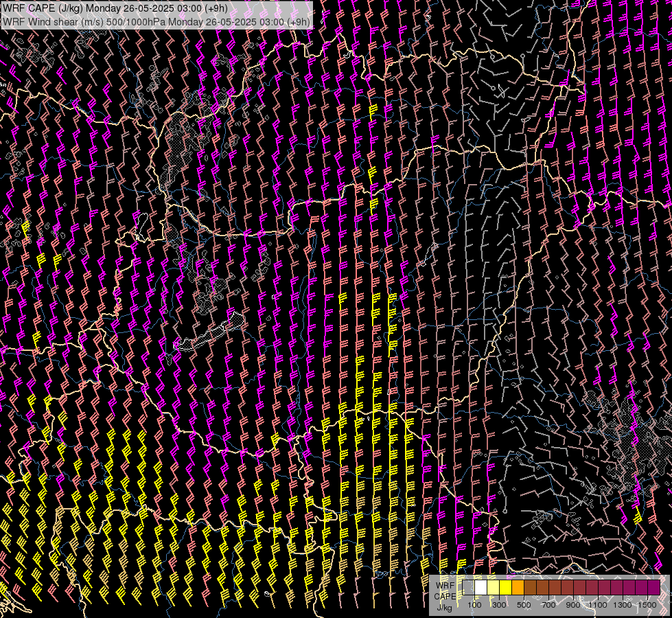Click the legend value 1300
Image resolution: width=672 pixels, height=618 pixels.
click(x=623, y=605)
